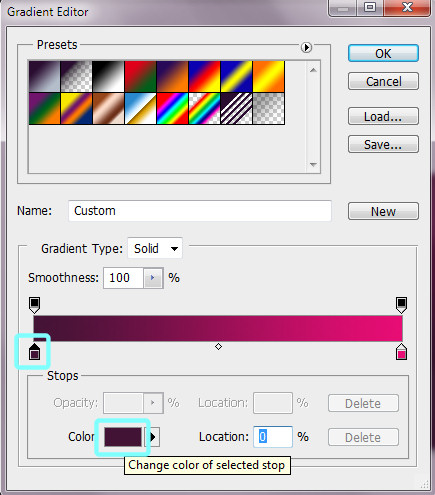This screenshot has width=435, height=495.
Task: Select the yellow, violet, orange, blue preset
Action: click(76, 109)
